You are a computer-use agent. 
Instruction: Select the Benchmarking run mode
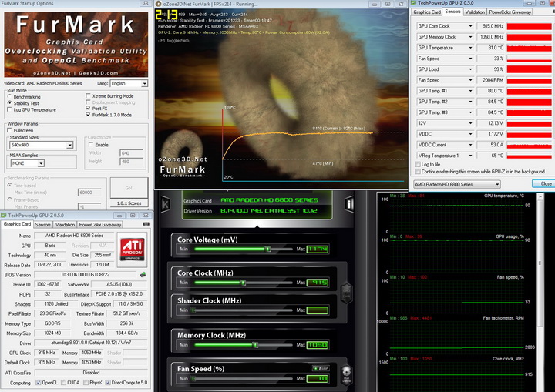[11, 96]
